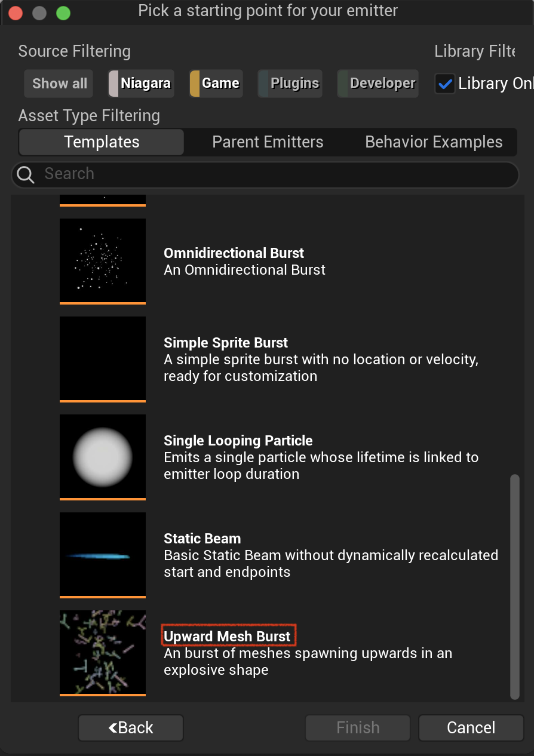Go back with the Back button
The image size is (534, 756).
click(x=131, y=727)
